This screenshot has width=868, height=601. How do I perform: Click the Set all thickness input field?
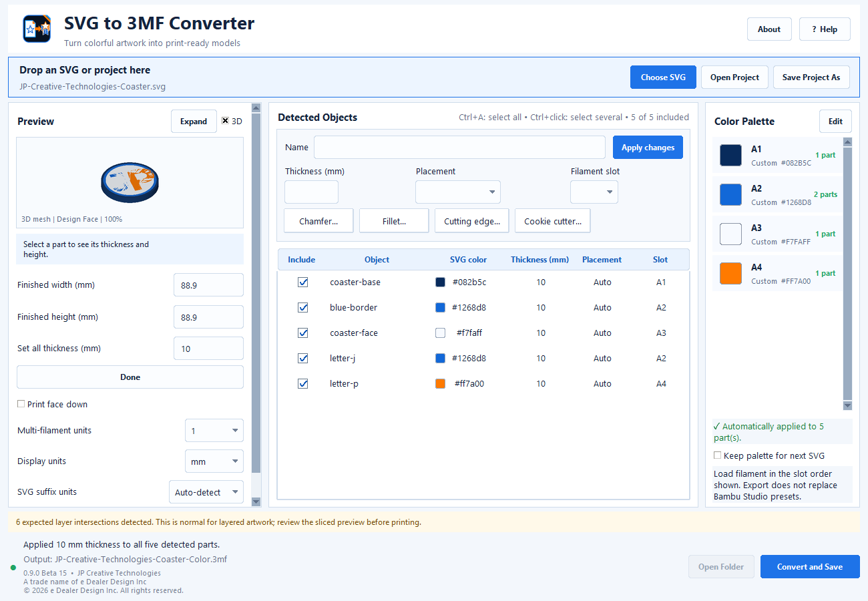[208, 349]
